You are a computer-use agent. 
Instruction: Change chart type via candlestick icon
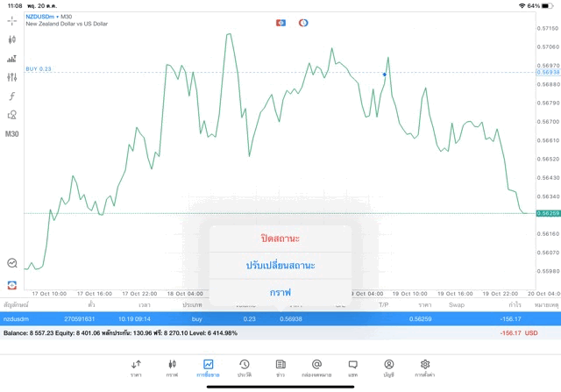[x=11, y=39]
